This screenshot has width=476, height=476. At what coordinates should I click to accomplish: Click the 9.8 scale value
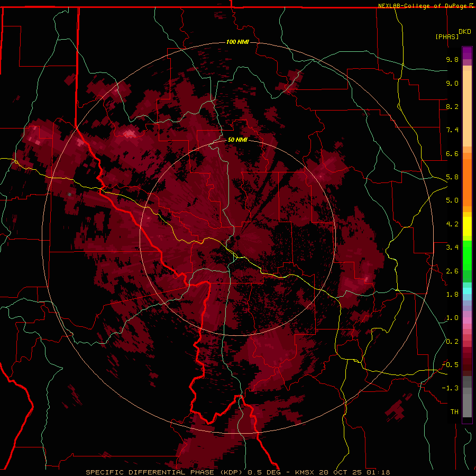click(452, 59)
